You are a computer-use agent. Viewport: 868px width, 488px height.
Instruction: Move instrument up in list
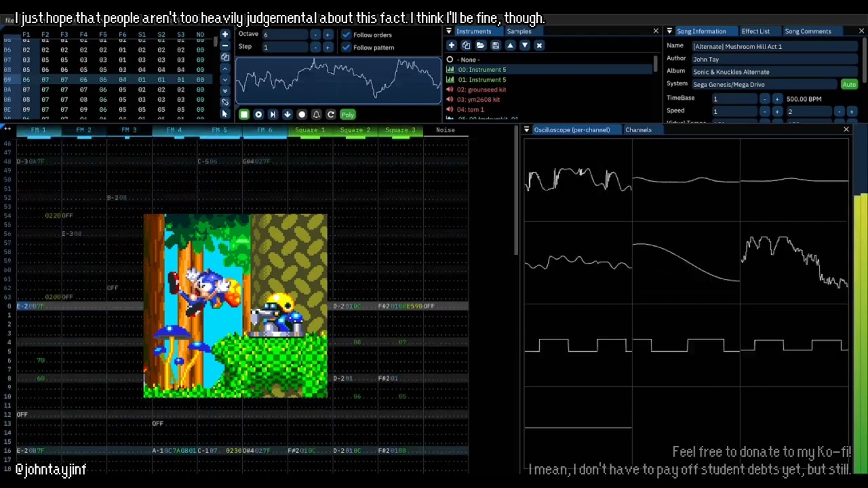click(x=510, y=45)
